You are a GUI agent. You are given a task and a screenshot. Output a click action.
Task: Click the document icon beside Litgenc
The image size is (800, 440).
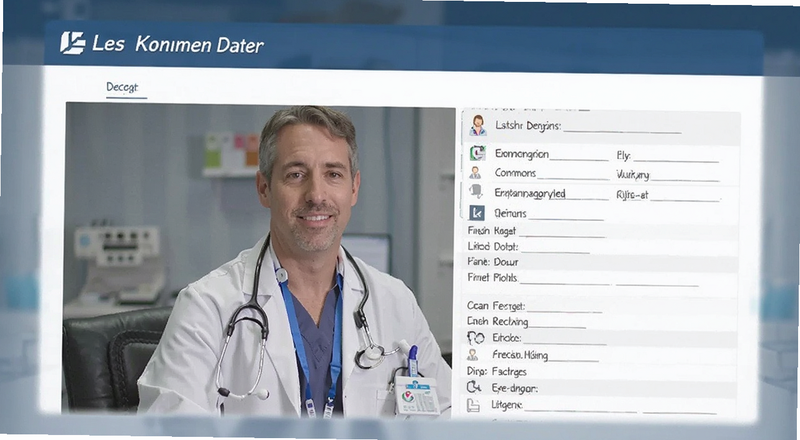(x=473, y=405)
